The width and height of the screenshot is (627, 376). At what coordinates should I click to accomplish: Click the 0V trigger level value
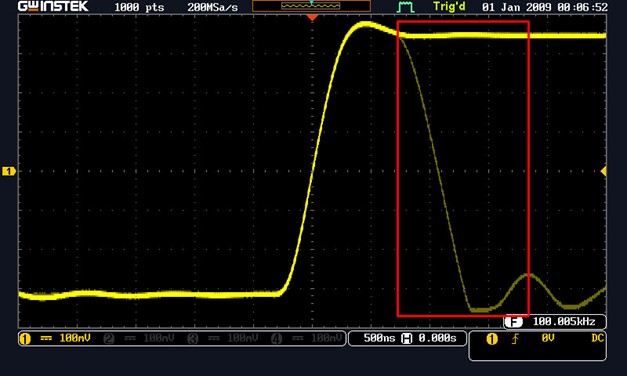[547, 338]
